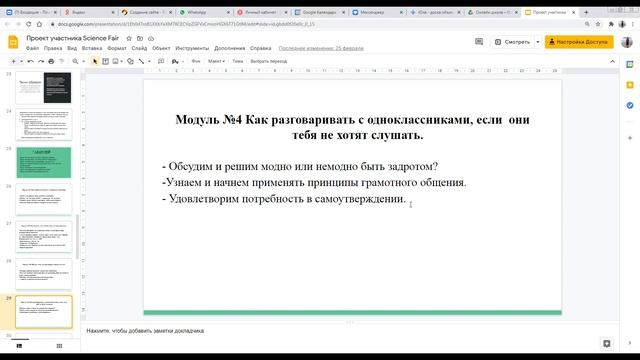Click the add-ons plus in side panel
Screen dimensions: 640x360
pos(630,138)
